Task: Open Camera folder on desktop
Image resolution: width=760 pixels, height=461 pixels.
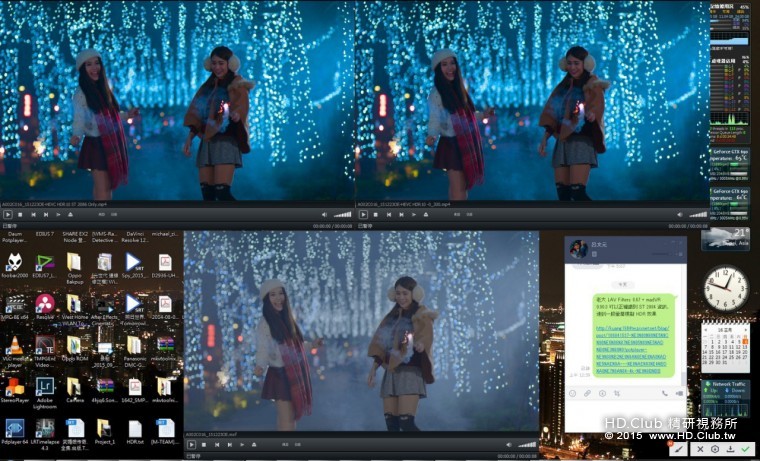Action: coord(75,390)
